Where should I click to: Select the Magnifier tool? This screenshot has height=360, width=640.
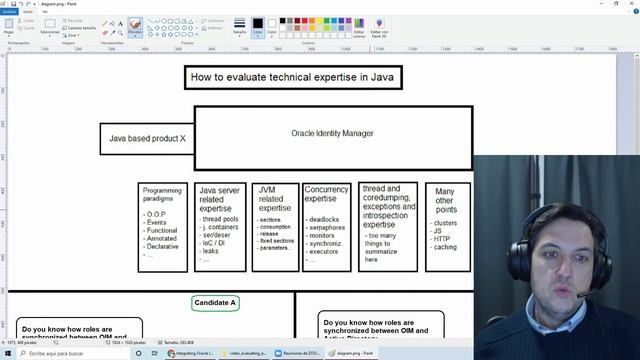(x=120, y=33)
